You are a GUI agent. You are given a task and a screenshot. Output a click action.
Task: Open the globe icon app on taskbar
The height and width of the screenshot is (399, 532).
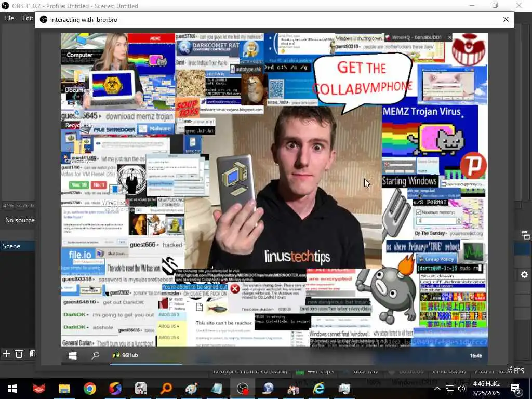268,389
